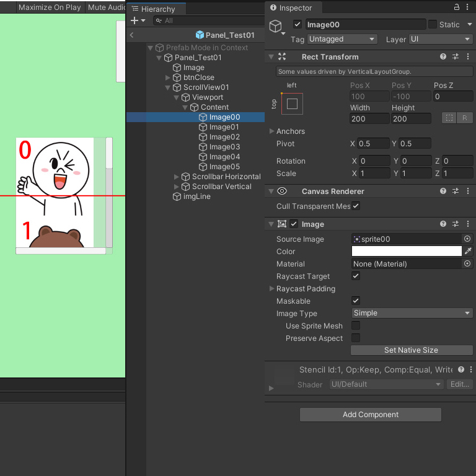Image resolution: width=476 pixels, height=476 pixels.
Task: Open the anchor presets box
Action: coord(292,104)
